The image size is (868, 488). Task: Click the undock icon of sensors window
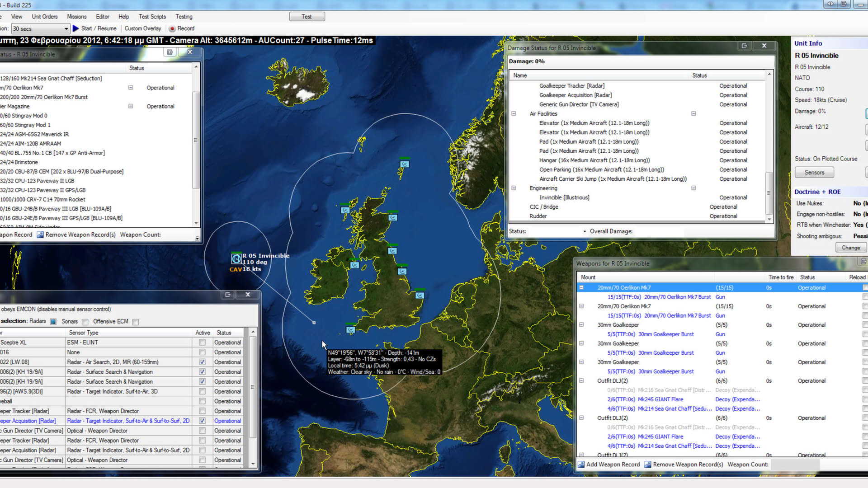(x=228, y=295)
